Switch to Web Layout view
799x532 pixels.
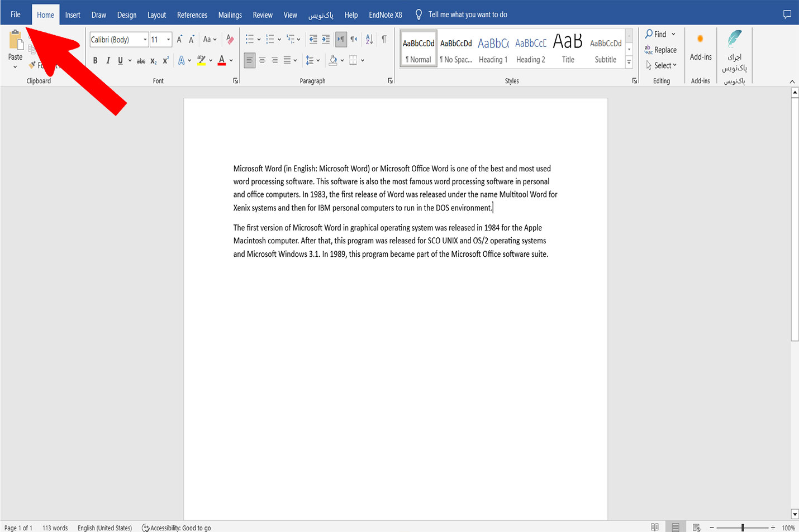pos(696,528)
